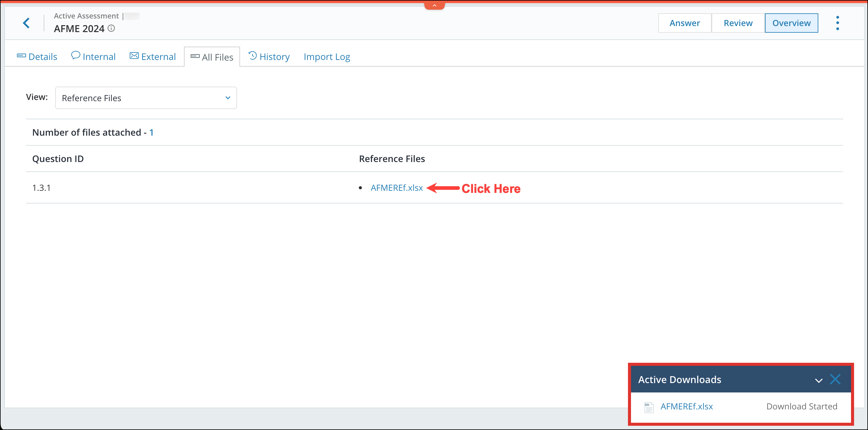
Task: Switch to the Import Log tab
Action: [326, 56]
